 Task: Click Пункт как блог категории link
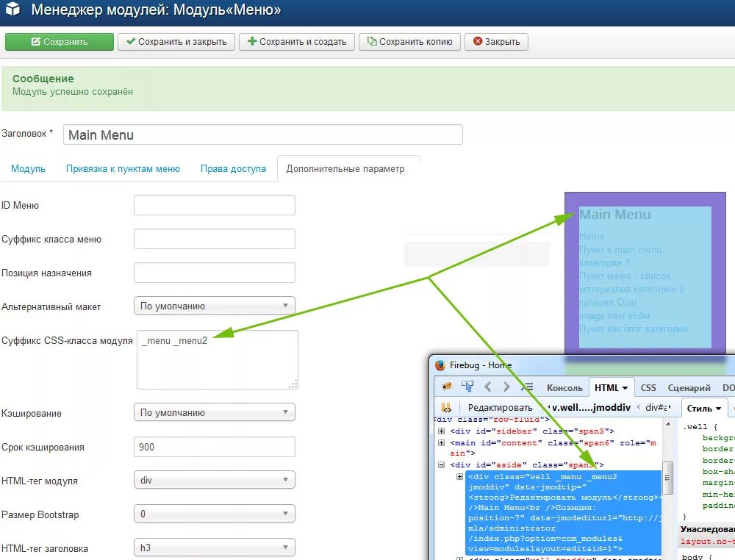coord(634,329)
